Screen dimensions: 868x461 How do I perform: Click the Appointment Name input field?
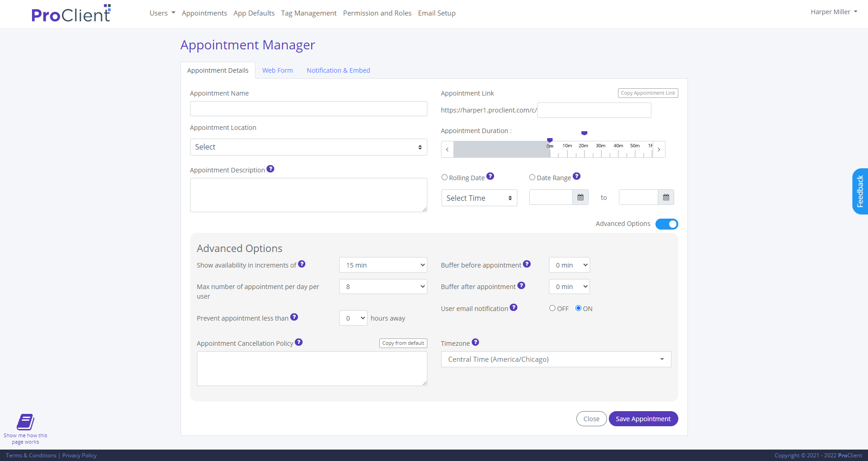point(309,109)
